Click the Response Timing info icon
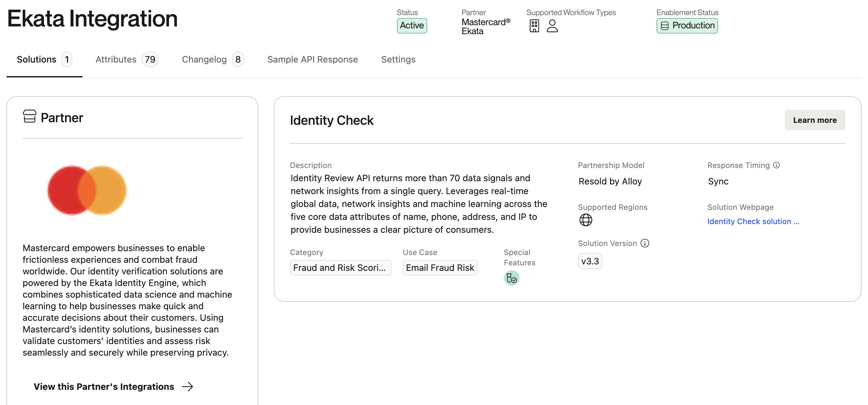 coord(776,165)
